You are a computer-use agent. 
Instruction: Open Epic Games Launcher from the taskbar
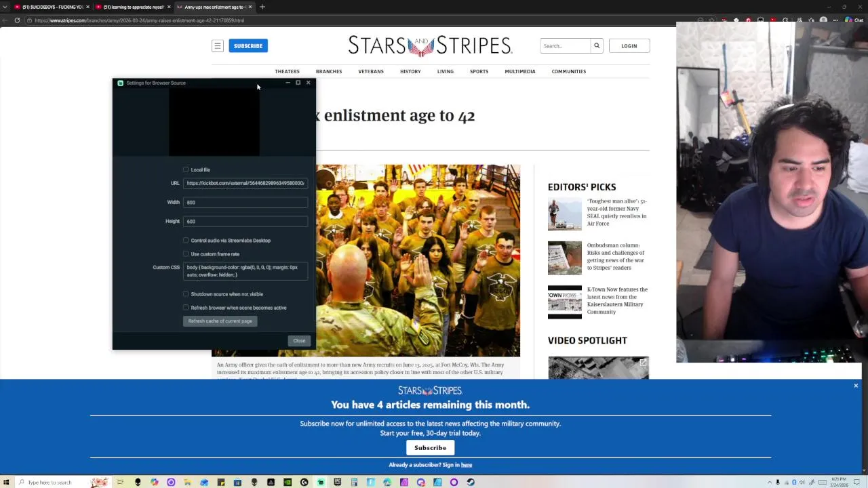pos(337,482)
